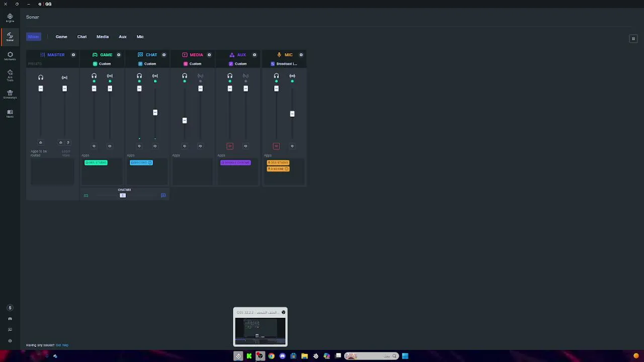Screen dimensions: 644x362
Task: Click the AUX headphones output icon
Action: 230,76
